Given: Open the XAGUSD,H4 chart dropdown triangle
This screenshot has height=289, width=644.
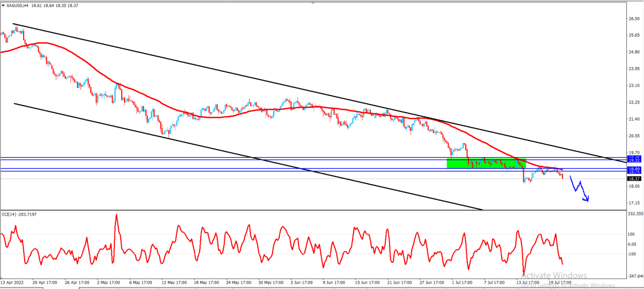Looking at the screenshot, I should 4,5.
